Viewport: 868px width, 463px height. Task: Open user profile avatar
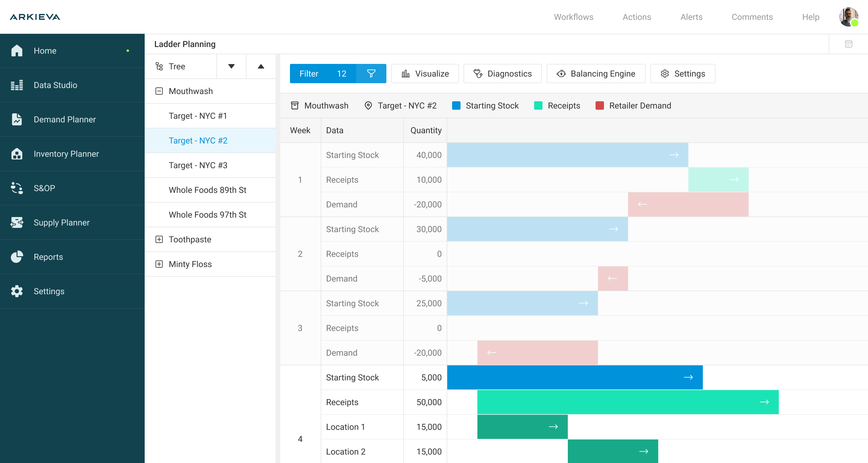(x=848, y=17)
